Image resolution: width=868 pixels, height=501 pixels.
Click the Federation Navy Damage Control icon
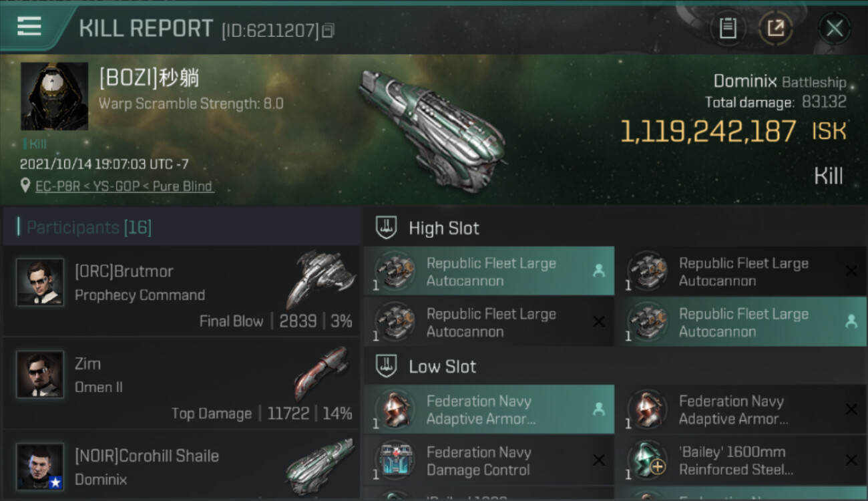pos(395,460)
